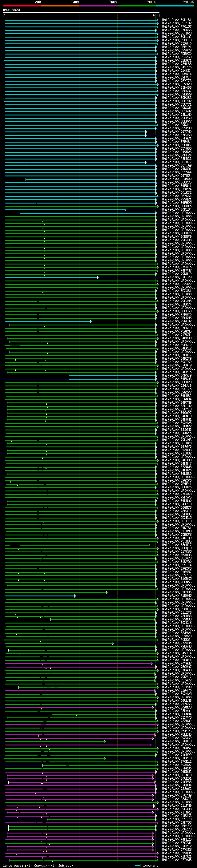
Task: Click the purple ~60% identity legend segment
Action: pyautogui.click(x=99, y=6)
